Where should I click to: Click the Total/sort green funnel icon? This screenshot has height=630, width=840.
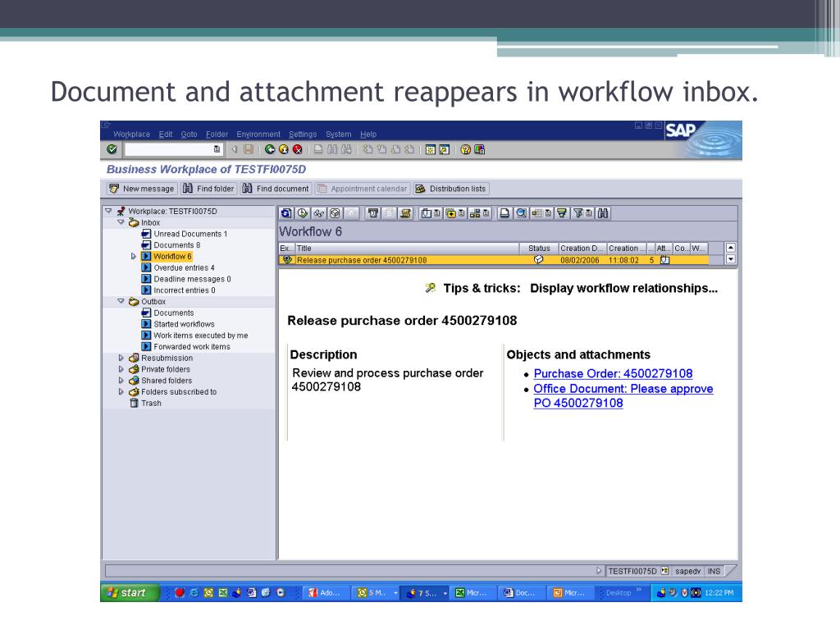(561, 213)
